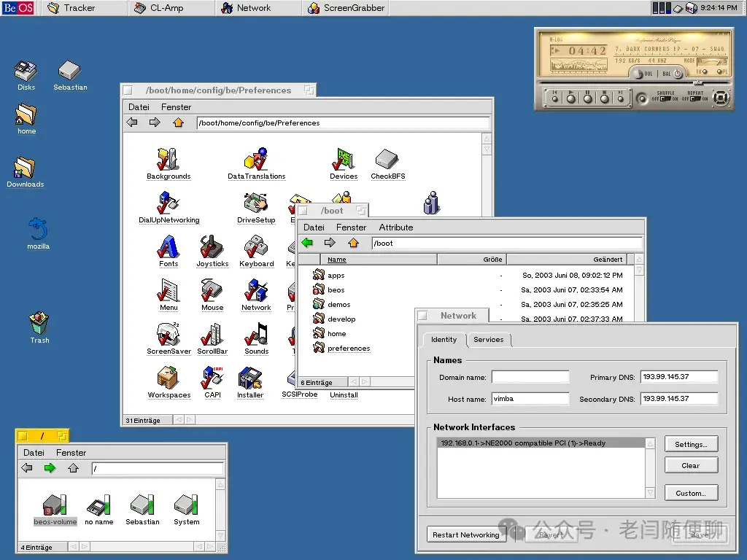
Task: Open the Attribute menu
Action: [x=396, y=227]
